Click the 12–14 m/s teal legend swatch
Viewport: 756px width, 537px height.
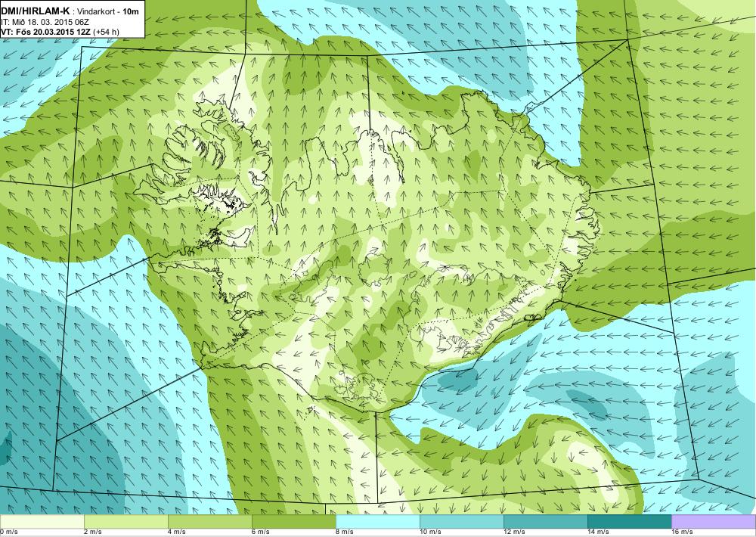[x=546, y=522]
